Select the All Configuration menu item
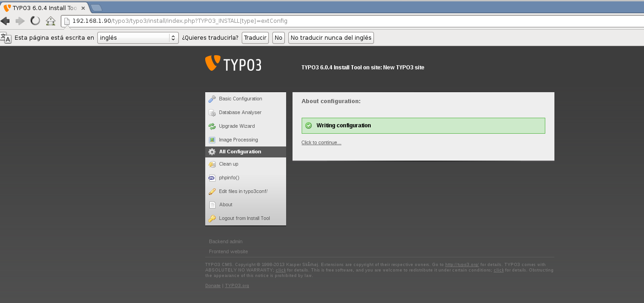 click(240, 152)
